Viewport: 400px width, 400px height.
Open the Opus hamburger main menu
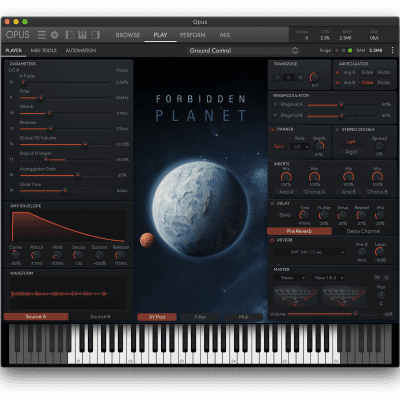coord(42,35)
